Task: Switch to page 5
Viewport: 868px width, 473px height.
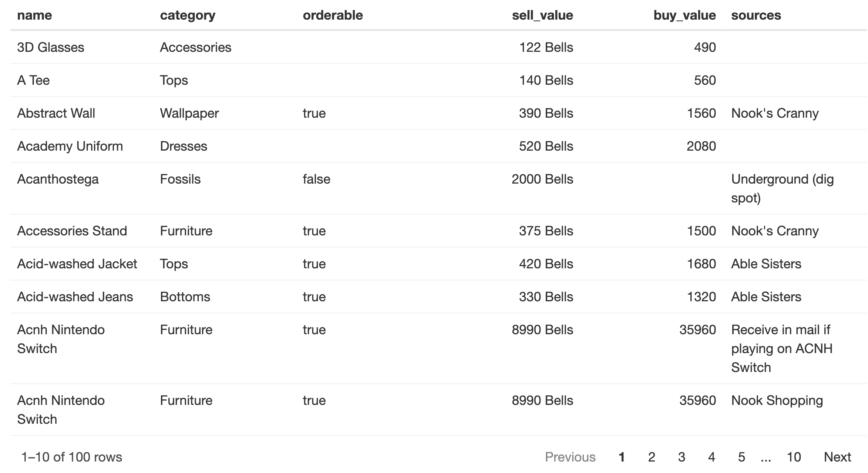Action: pos(741,457)
